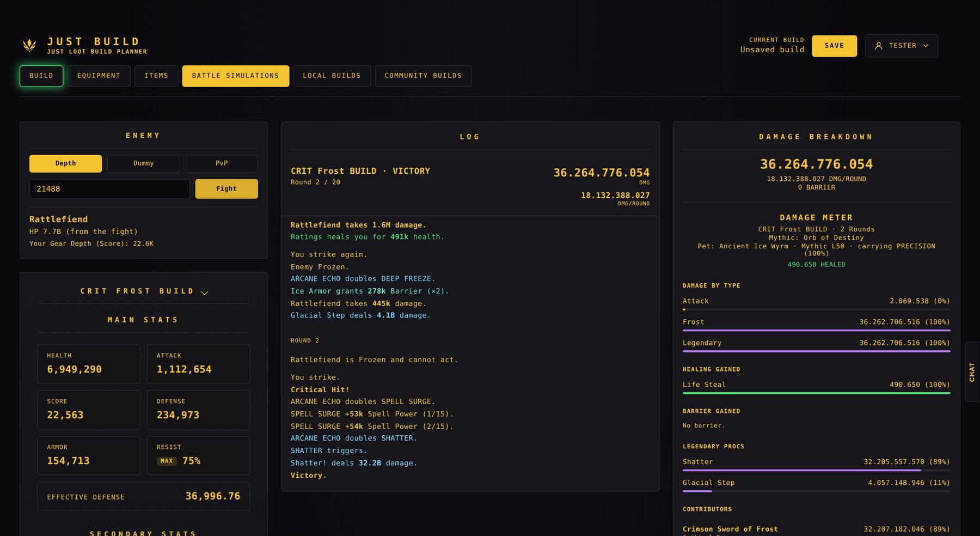
Task: Click the Rattlefiend enemy name
Action: 58,220
